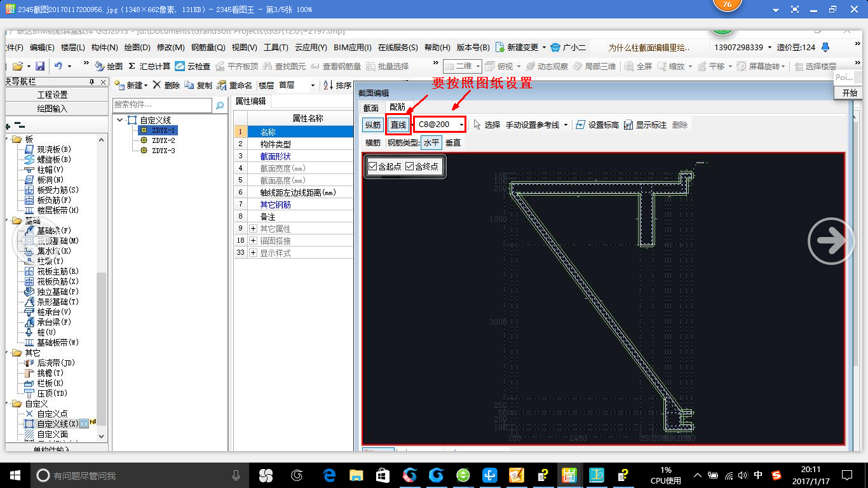Click 横筋 button in section editor
Screen dimensions: 868x488
tap(373, 143)
